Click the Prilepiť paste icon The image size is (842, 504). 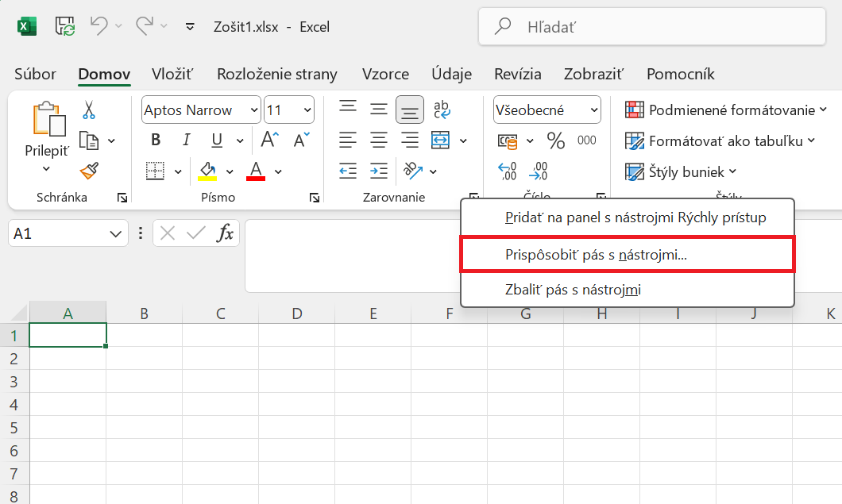point(48,119)
